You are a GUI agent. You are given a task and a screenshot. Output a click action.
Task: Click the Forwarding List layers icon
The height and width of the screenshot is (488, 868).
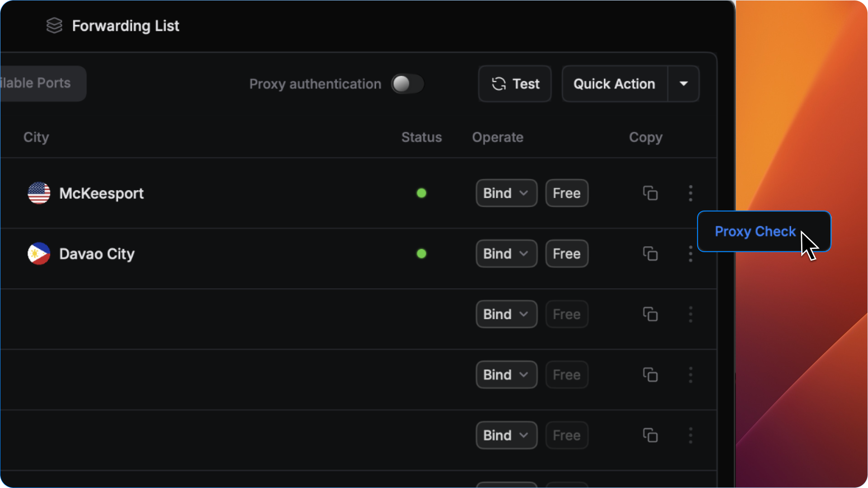54,26
